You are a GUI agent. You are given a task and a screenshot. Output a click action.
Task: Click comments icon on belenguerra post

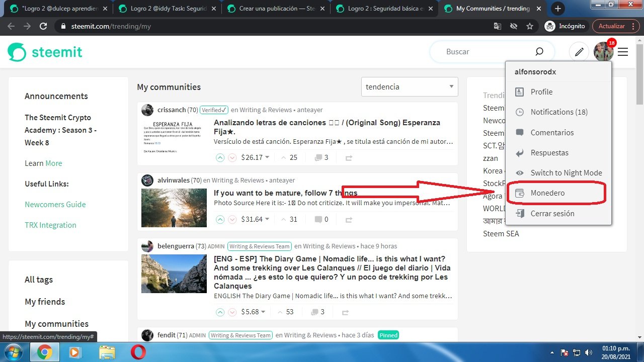pos(314,312)
